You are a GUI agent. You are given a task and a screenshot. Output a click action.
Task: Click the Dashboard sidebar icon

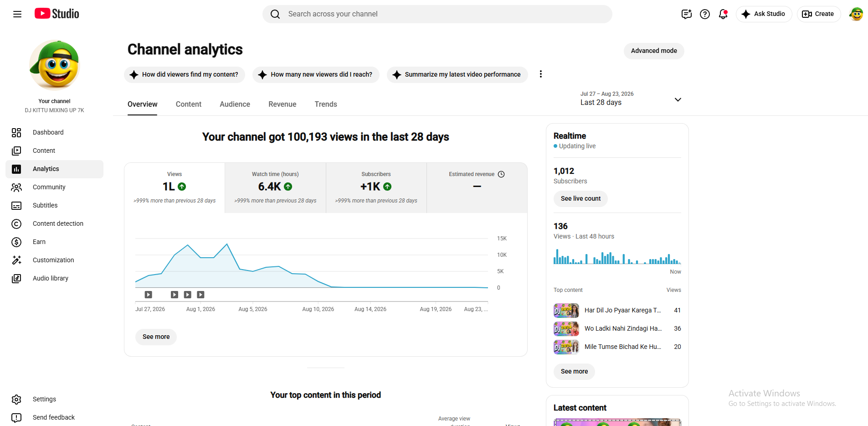point(16,132)
